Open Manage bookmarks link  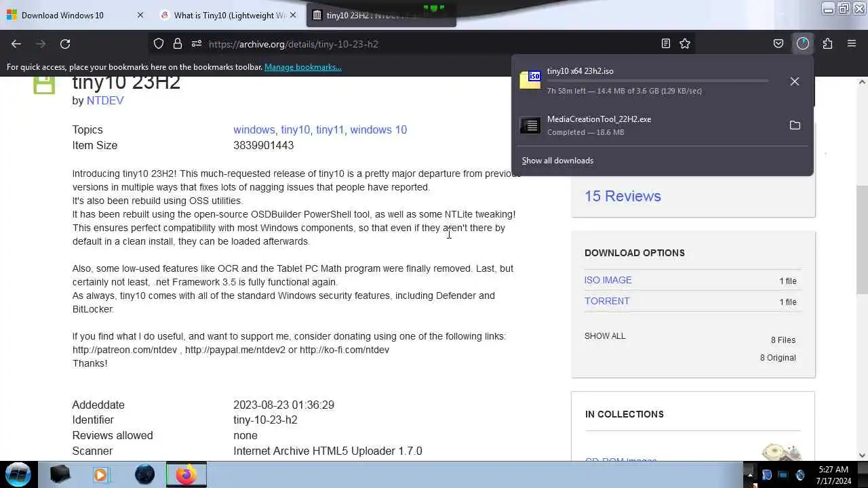tap(303, 67)
